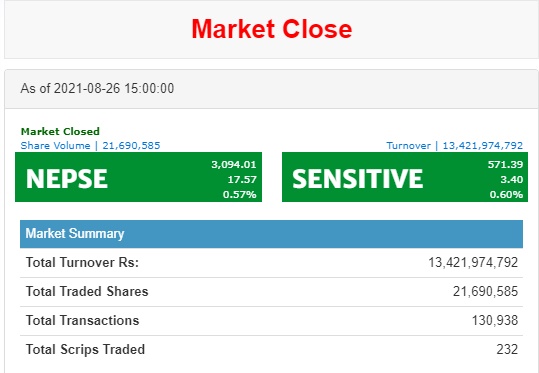Click the Market Closed status text
Viewport: 539px width, 373px height.
(x=60, y=131)
